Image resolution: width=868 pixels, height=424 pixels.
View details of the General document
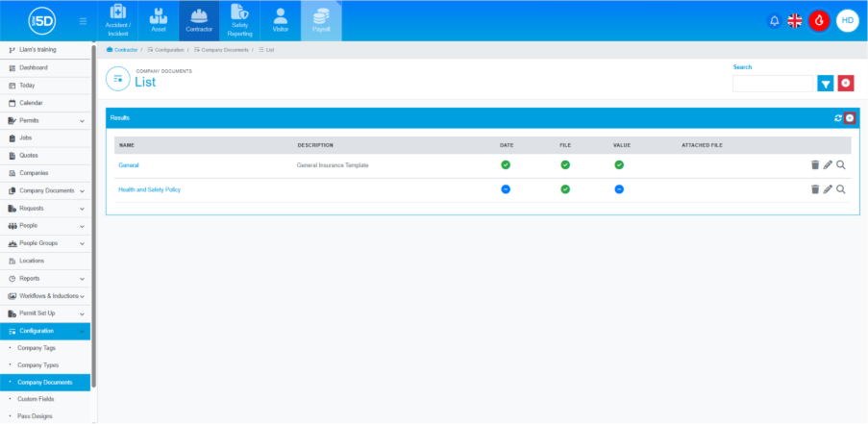[x=841, y=165]
